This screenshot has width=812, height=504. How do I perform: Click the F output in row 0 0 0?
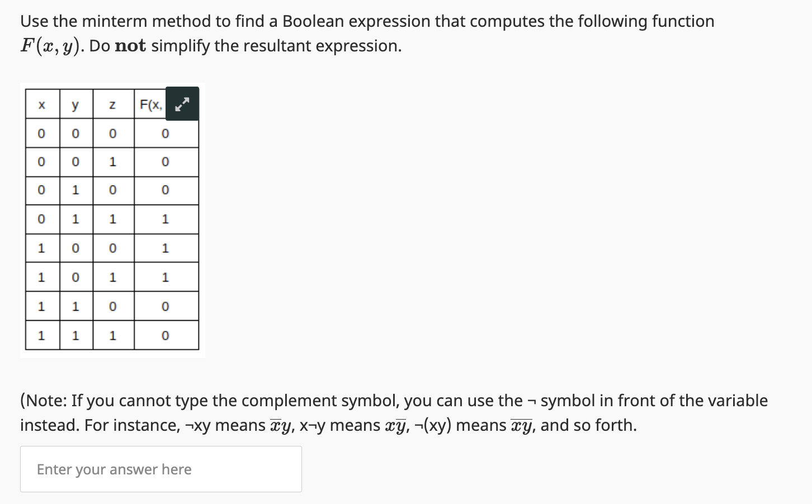[166, 134]
